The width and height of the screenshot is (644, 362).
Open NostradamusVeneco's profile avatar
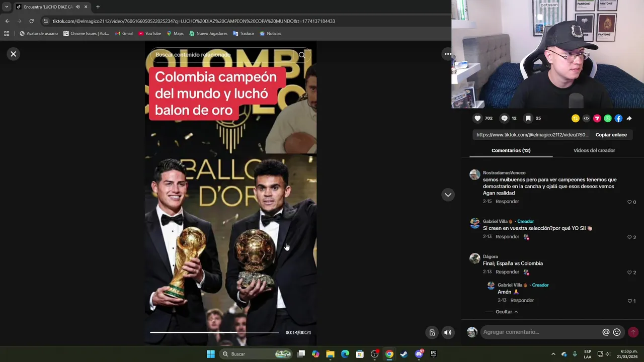click(x=474, y=174)
